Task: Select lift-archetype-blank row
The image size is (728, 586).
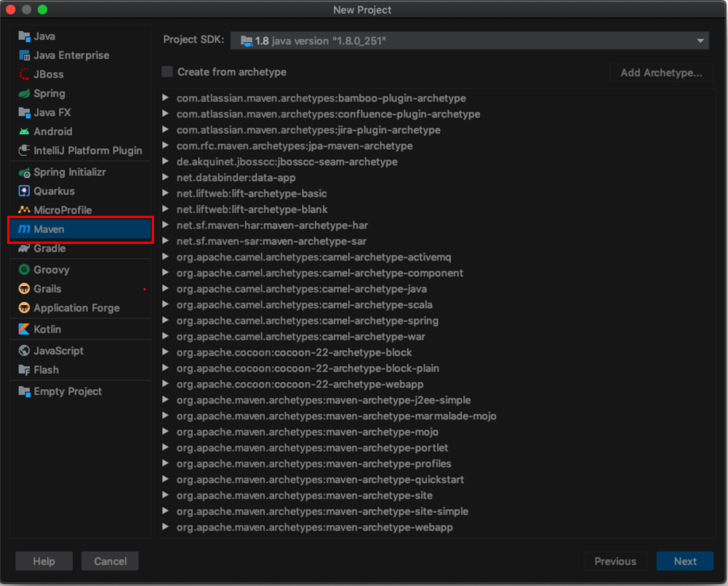Action: pyautogui.click(x=437, y=209)
